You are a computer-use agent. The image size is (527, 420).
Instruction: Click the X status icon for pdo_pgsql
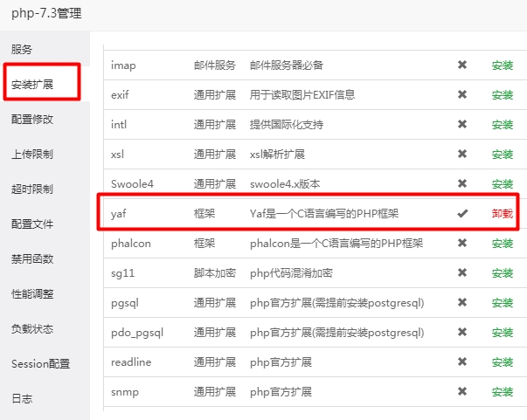pyautogui.click(x=462, y=332)
